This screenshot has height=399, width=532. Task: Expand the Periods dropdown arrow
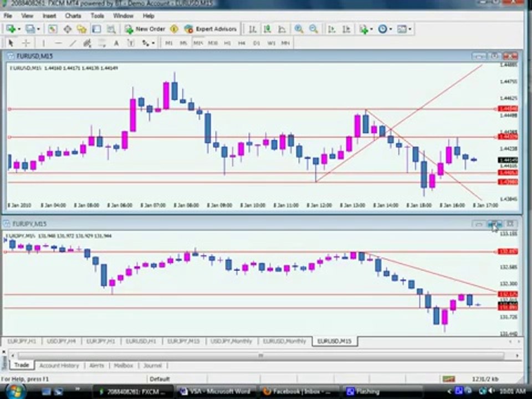391,29
